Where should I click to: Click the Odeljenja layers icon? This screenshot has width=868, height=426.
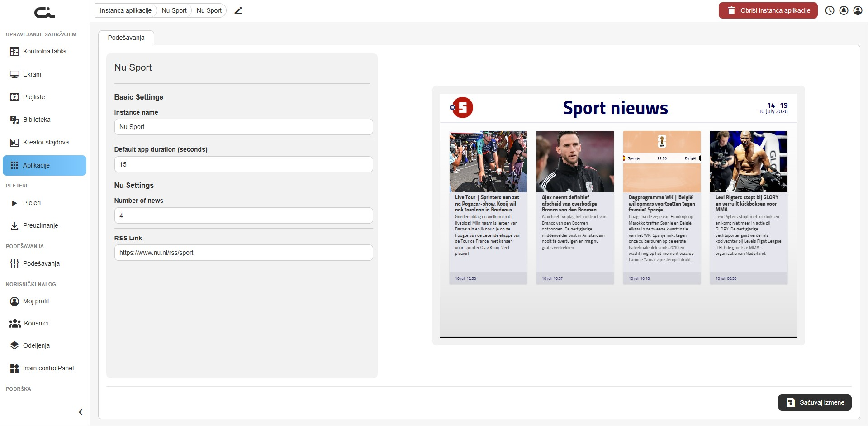pos(14,345)
